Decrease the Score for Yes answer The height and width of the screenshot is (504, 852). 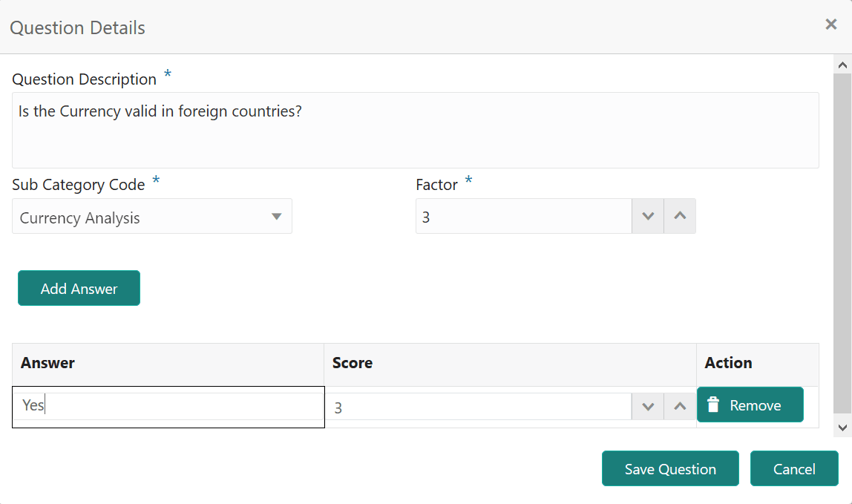[648, 407]
